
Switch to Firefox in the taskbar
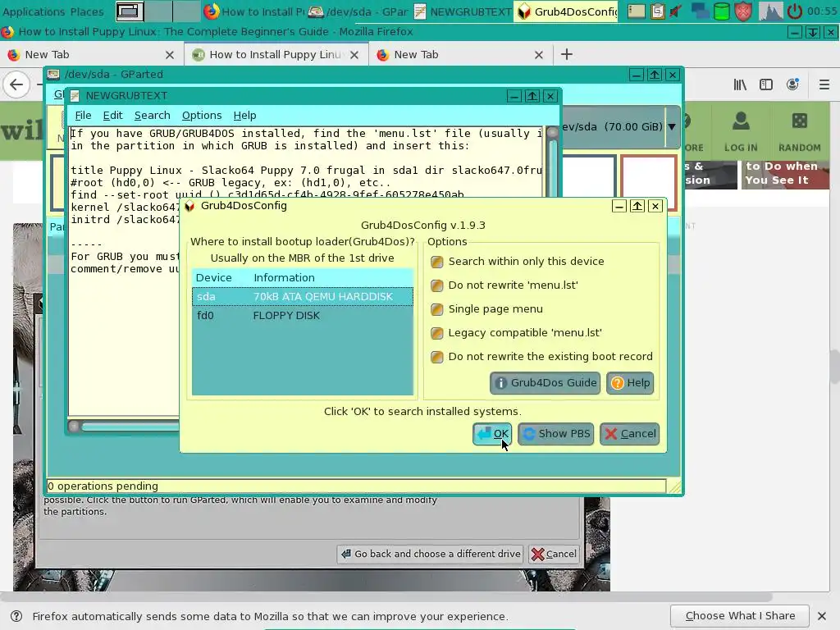pyautogui.click(x=254, y=11)
